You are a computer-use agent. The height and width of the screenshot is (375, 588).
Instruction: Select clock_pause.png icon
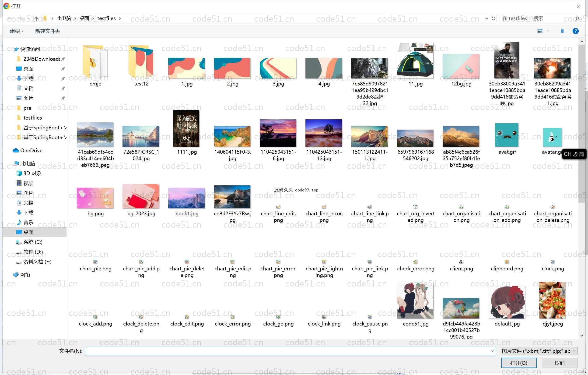370,317
